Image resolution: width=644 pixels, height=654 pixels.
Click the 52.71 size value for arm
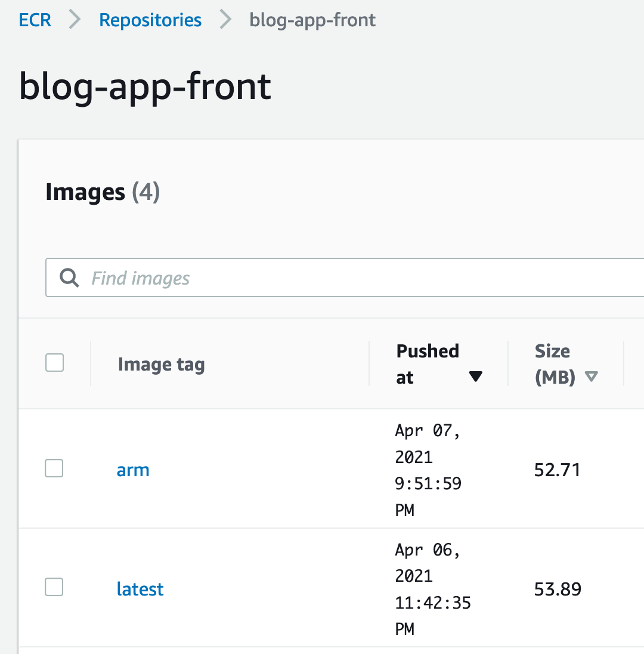coord(558,470)
